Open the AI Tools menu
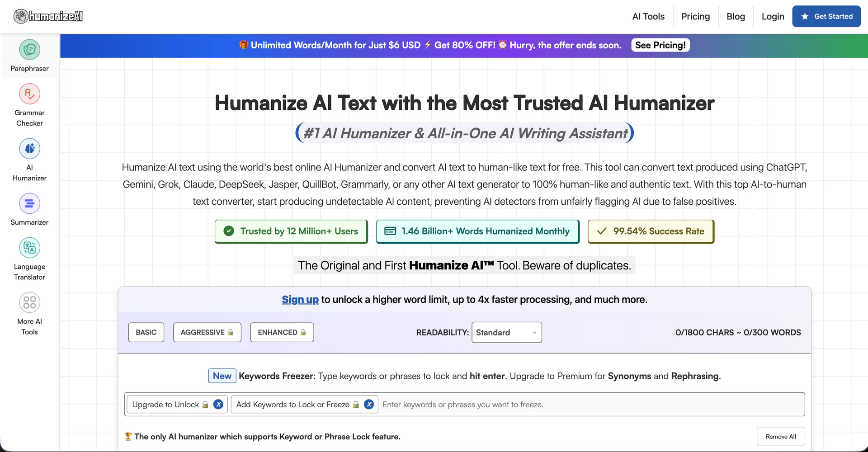Viewport: 868px width, 452px height. 648,16
